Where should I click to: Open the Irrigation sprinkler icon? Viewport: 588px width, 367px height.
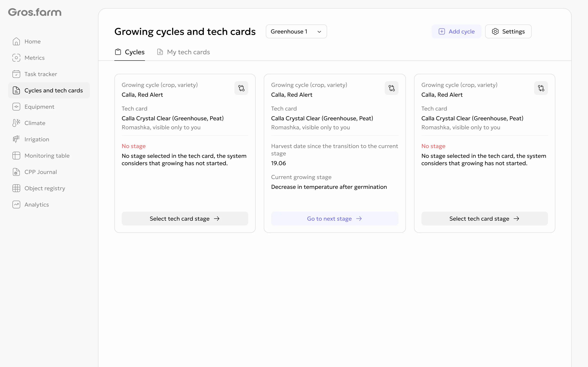(x=16, y=139)
